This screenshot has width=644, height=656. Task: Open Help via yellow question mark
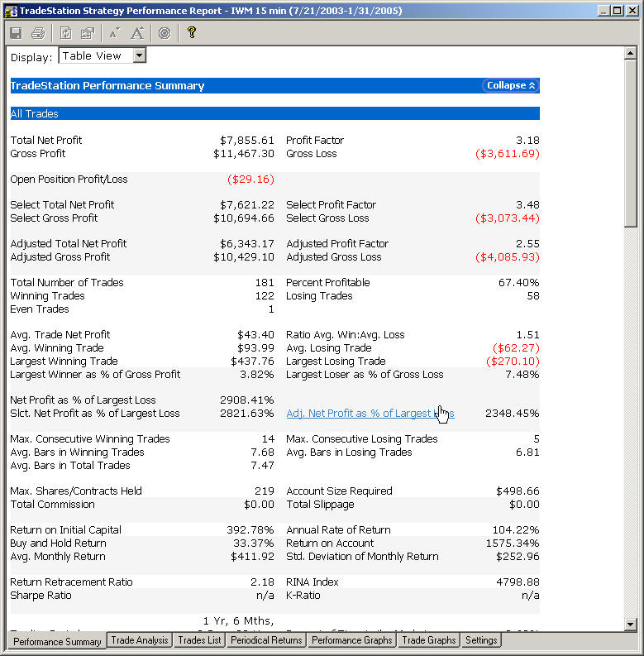192,32
